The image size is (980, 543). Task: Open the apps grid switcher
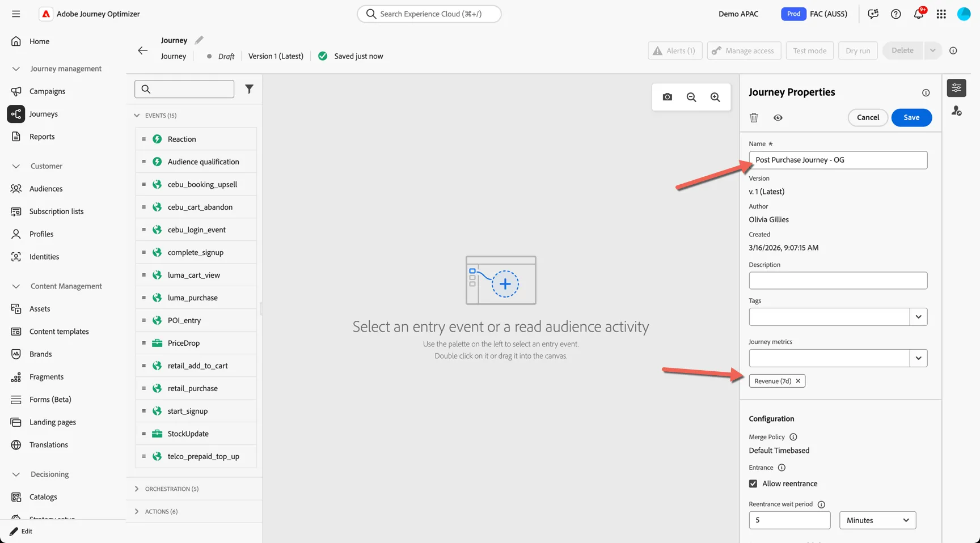tap(941, 14)
